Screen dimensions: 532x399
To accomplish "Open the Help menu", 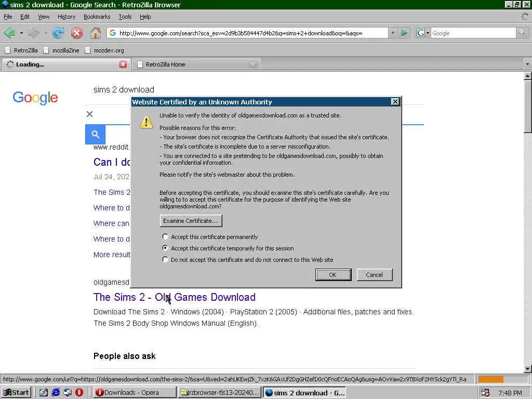I will point(145,17).
